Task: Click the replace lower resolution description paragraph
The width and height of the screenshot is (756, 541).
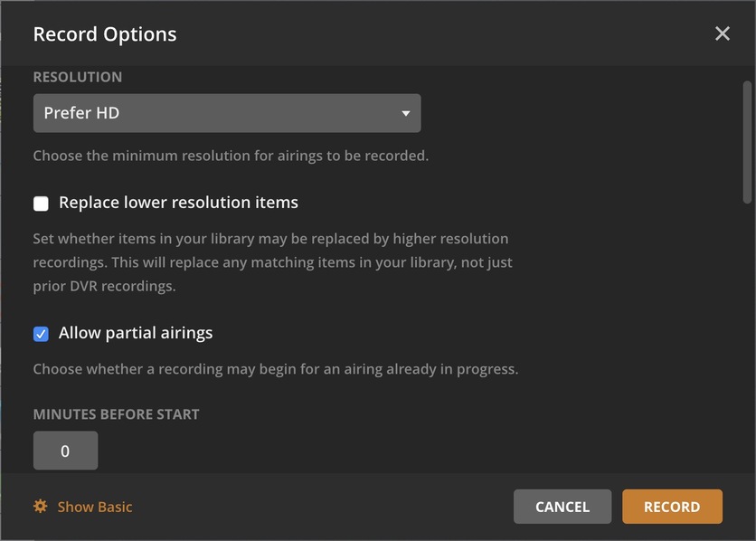Action: click(271, 263)
